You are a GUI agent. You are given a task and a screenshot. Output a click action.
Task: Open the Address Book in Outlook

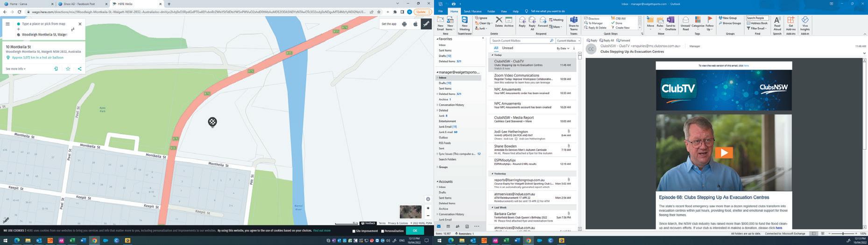click(757, 23)
